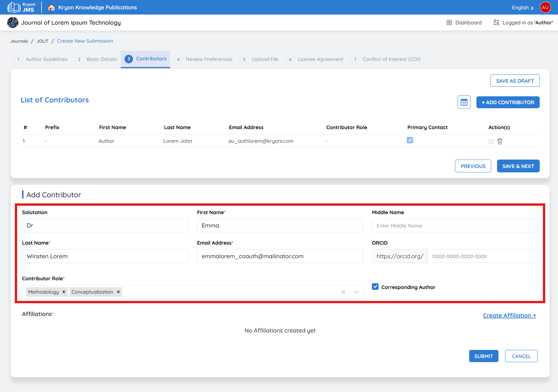
Task: Toggle the Corresponding Author checkbox
Action: (375, 287)
